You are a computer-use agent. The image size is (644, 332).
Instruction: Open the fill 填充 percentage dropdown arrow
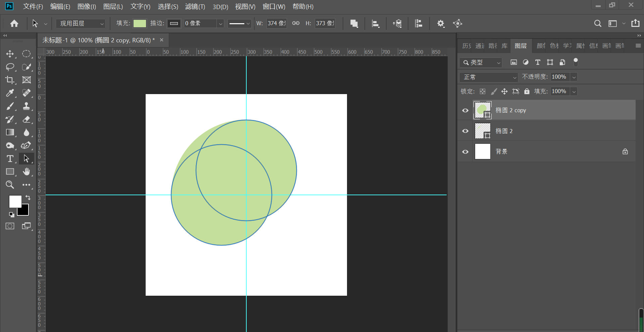click(x=574, y=91)
